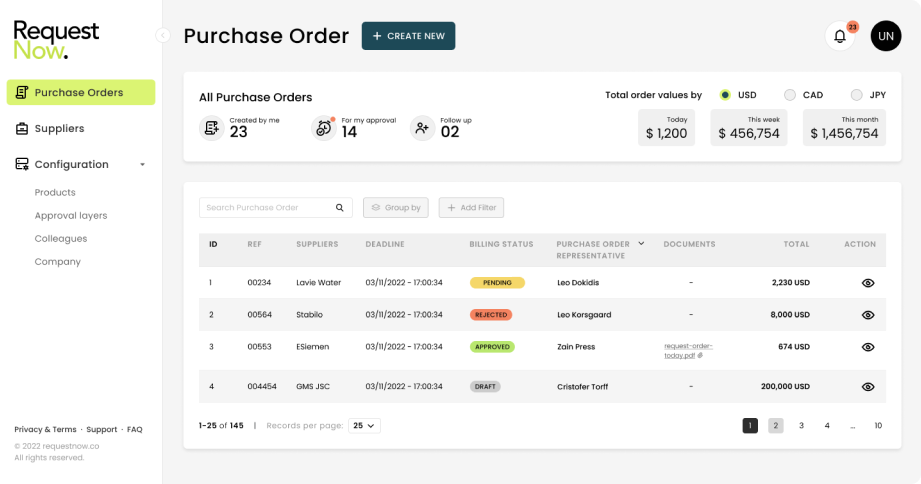This screenshot has width=921, height=484.
Task: Click the Create New button
Action: tap(408, 36)
